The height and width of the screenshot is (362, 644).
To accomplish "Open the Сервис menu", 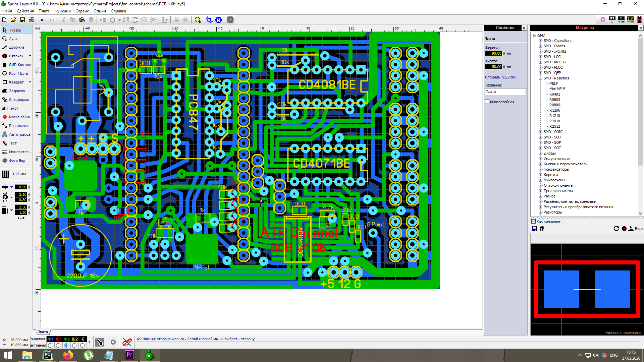I will coord(82,11).
